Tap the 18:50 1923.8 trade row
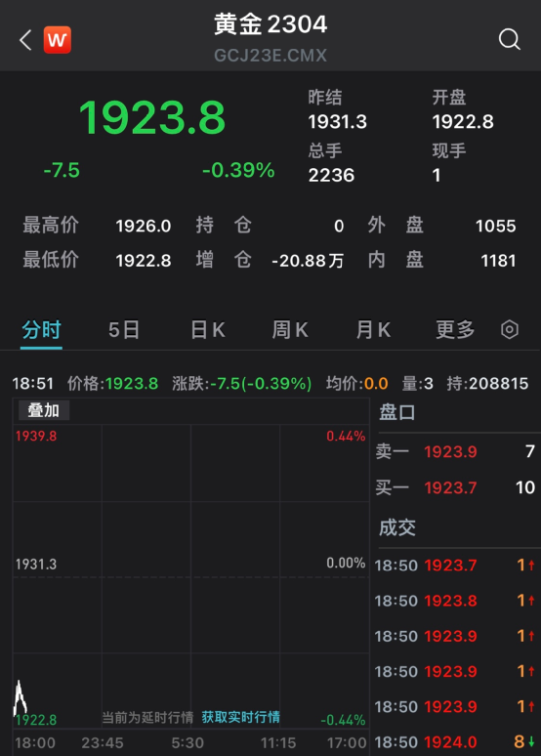 tap(455, 601)
